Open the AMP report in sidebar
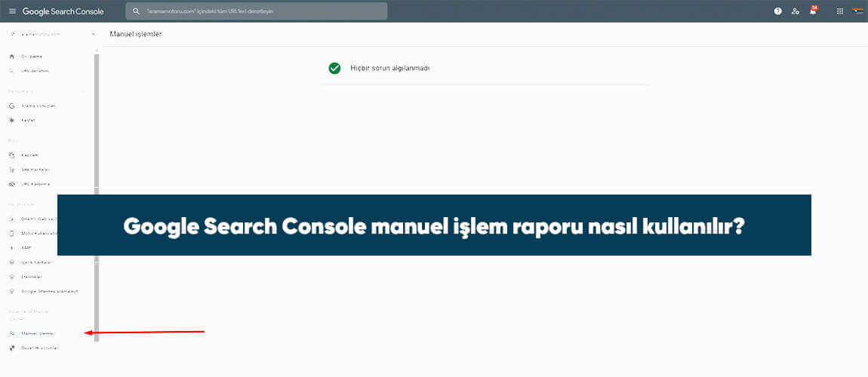The height and width of the screenshot is (377, 868). pyautogui.click(x=26, y=247)
